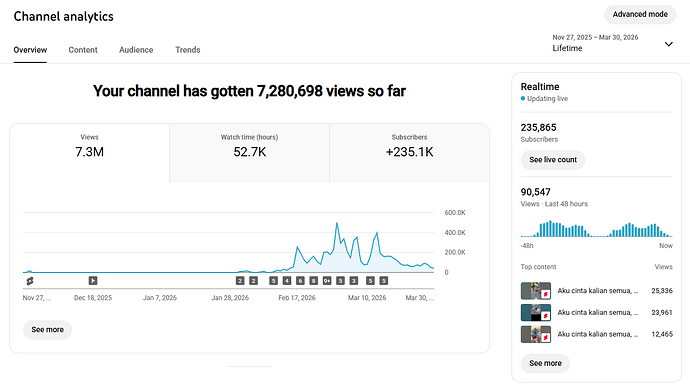Viewport: 690px width, 386px height.
Task: Click the Top content column header
Action: coord(538,267)
